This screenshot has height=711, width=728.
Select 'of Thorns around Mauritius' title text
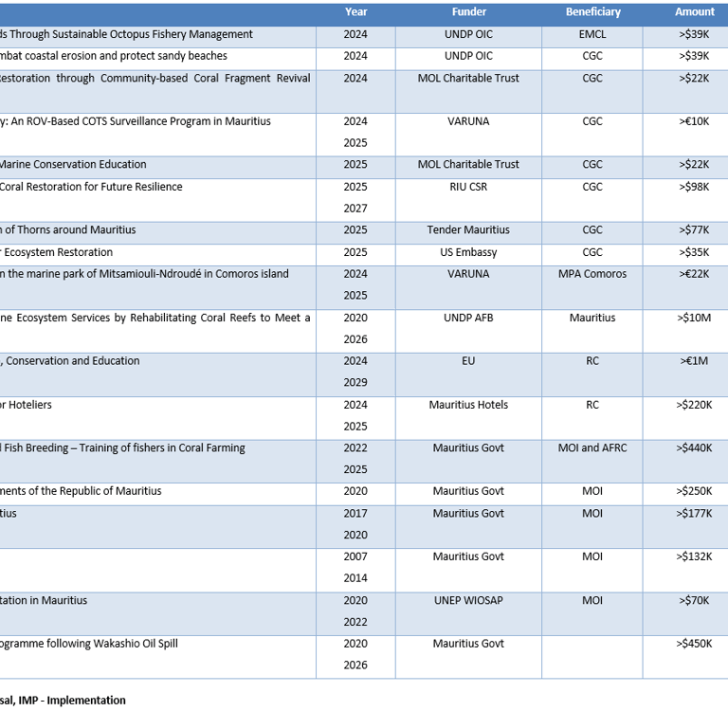[70, 229]
